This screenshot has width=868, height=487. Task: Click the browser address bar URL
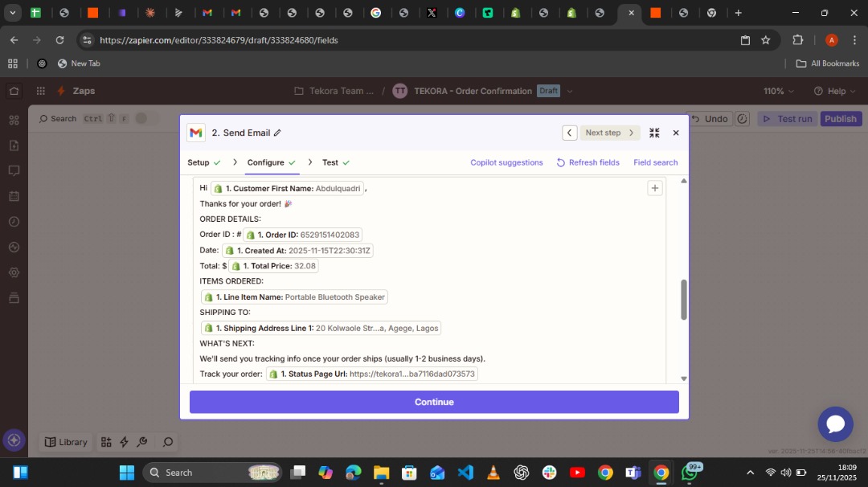219,40
